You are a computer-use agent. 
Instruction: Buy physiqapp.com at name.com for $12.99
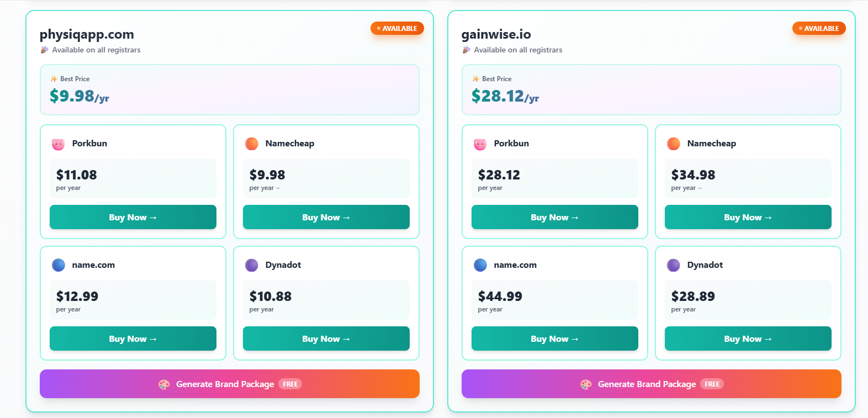[133, 338]
